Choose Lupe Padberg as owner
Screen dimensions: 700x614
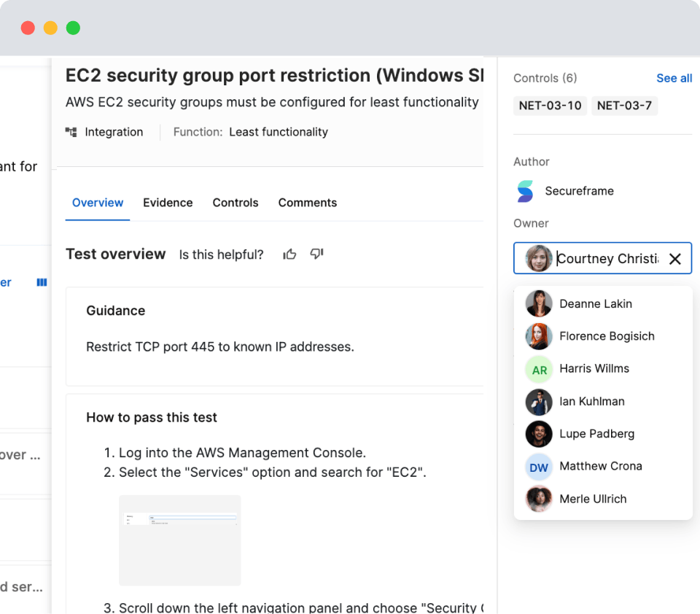click(596, 434)
